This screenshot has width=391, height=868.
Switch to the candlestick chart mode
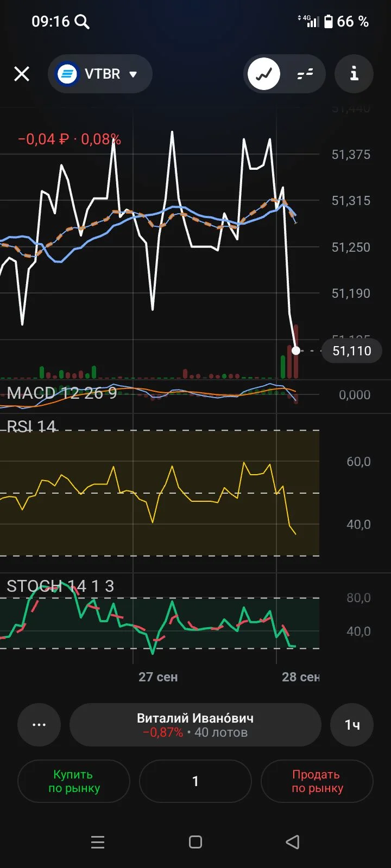pyautogui.click(x=305, y=74)
